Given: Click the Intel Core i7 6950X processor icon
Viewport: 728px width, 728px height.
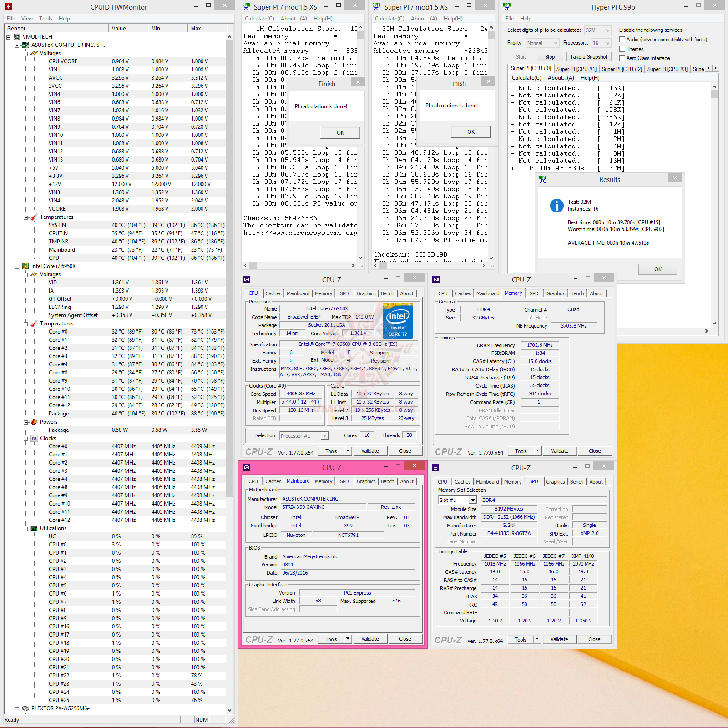Looking at the screenshot, I should coord(26,266).
